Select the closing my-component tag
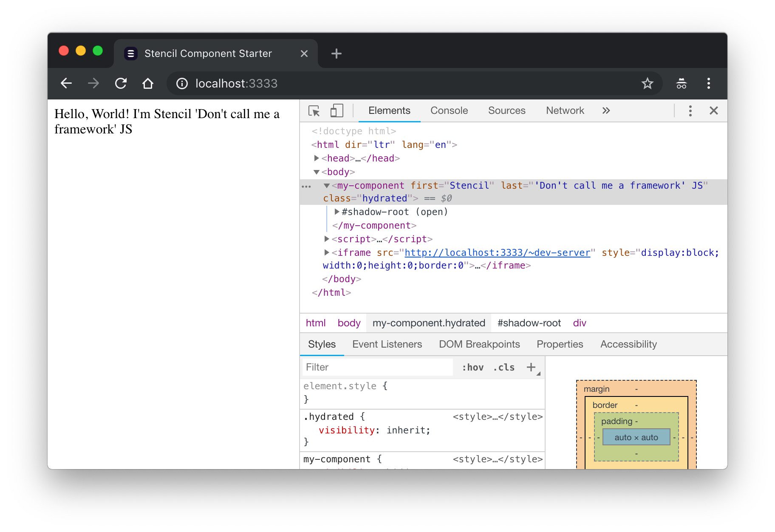This screenshot has width=775, height=532. click(x=374, y=225)
